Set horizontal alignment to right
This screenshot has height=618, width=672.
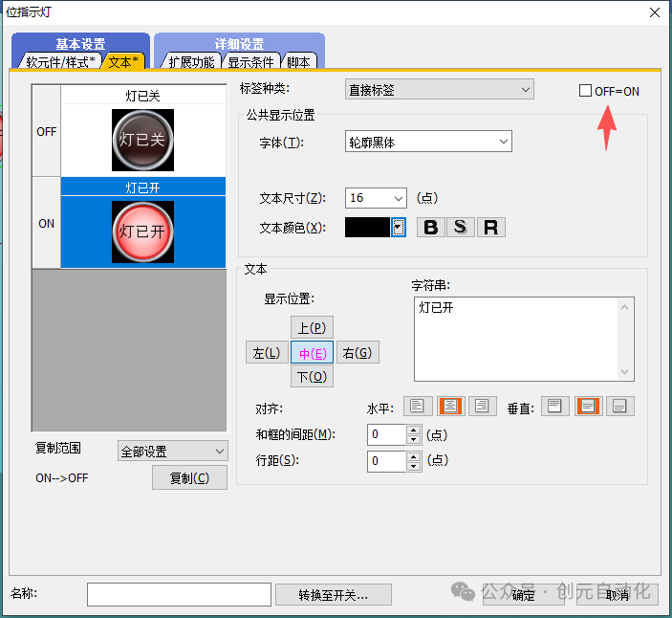coord(483,406)
